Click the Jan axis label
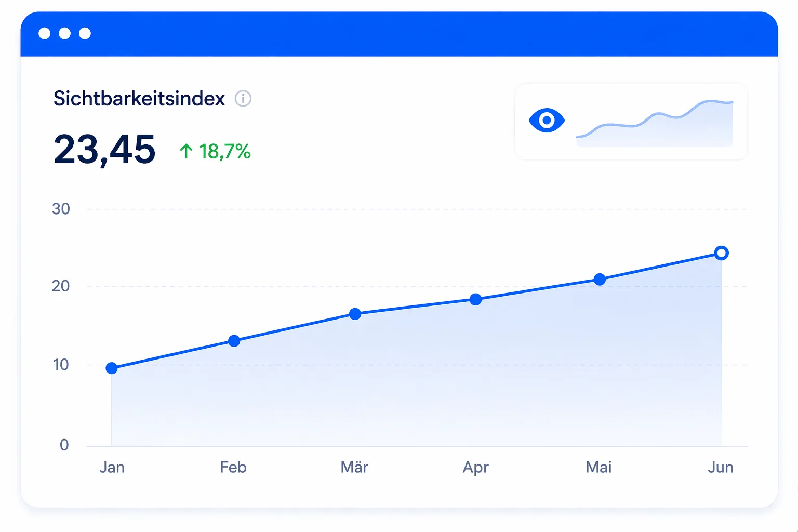Image resolution: width=798 pixels, height=532 pixels. pyautogui.click(x=112, y=467)
